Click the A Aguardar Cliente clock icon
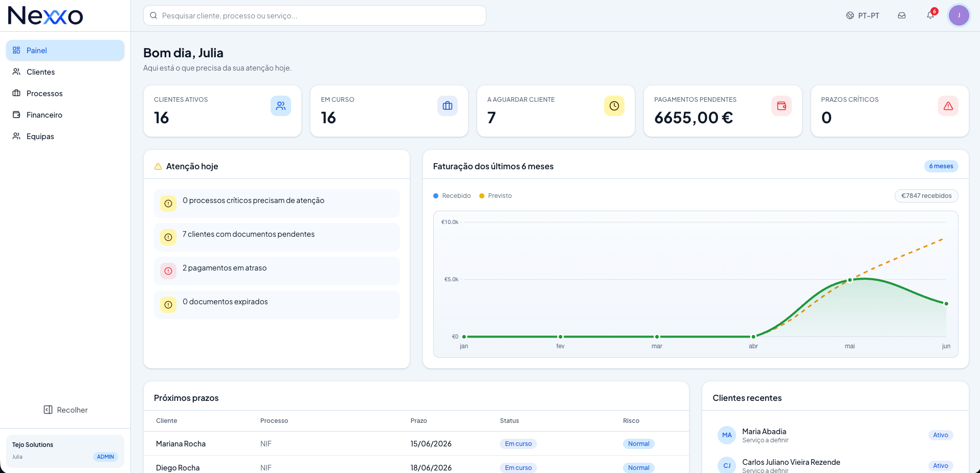This screenshot has width=980, height=473. pos(614,106)
